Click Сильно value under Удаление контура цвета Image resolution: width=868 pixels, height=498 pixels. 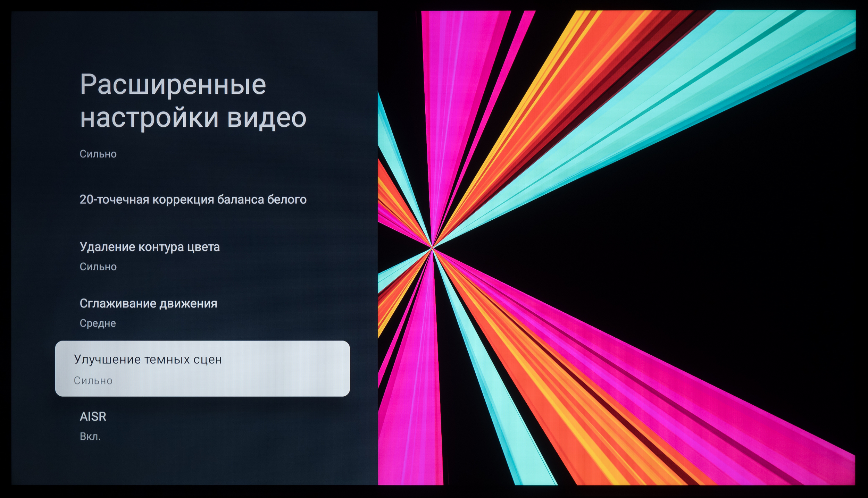click(x=98, y=267)
